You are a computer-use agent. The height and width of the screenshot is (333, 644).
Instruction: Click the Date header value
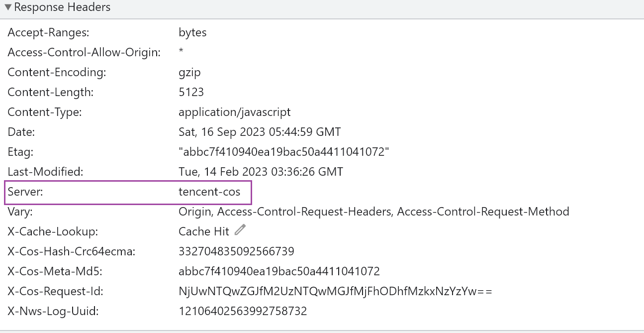pos(260,132)
